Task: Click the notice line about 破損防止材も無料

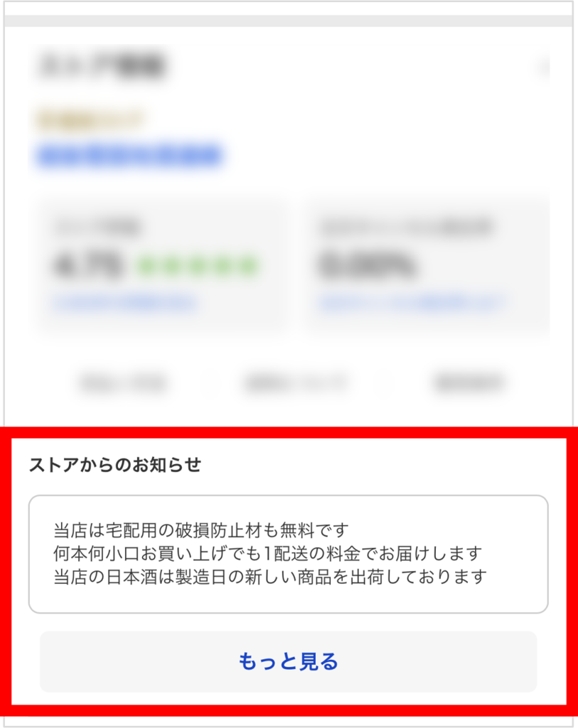Action: pos(201,530)
